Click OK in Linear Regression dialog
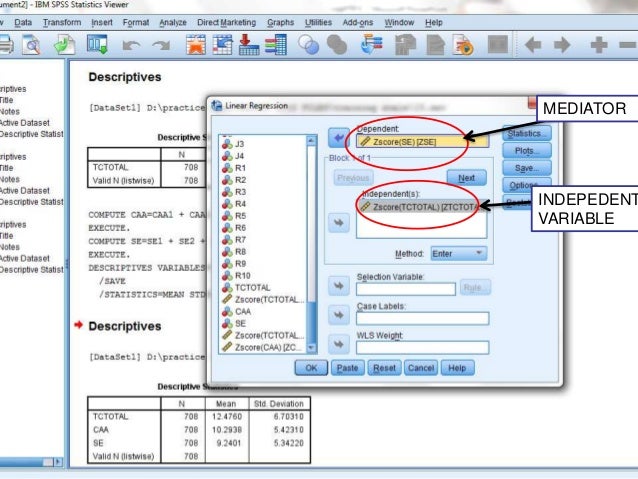638x479 pixels. 311,368
